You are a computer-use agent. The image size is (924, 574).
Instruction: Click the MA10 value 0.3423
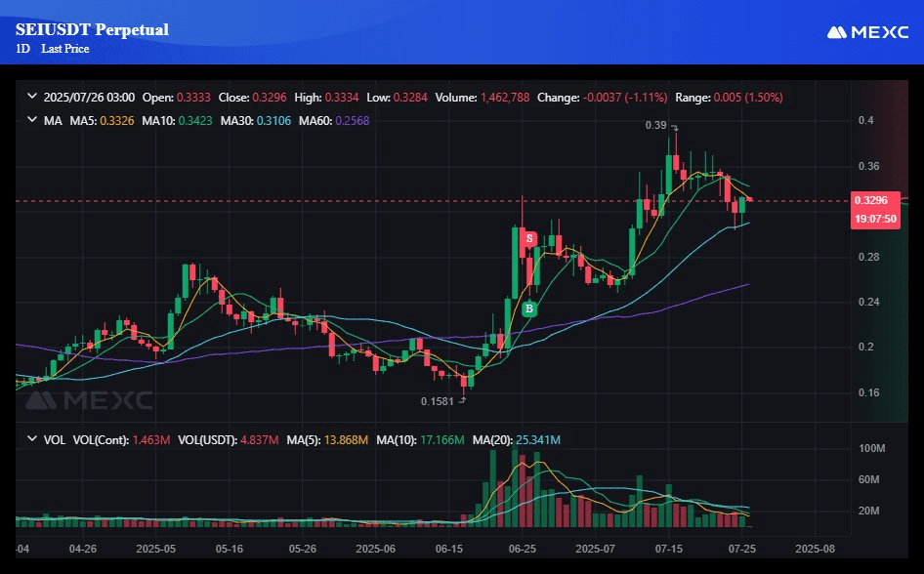tap(195, 121)
